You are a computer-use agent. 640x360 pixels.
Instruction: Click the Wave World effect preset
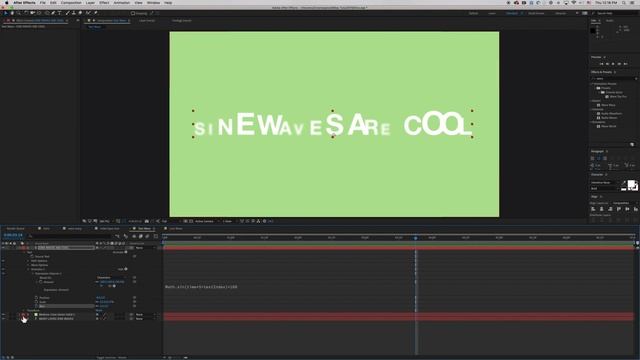point(609,126)
